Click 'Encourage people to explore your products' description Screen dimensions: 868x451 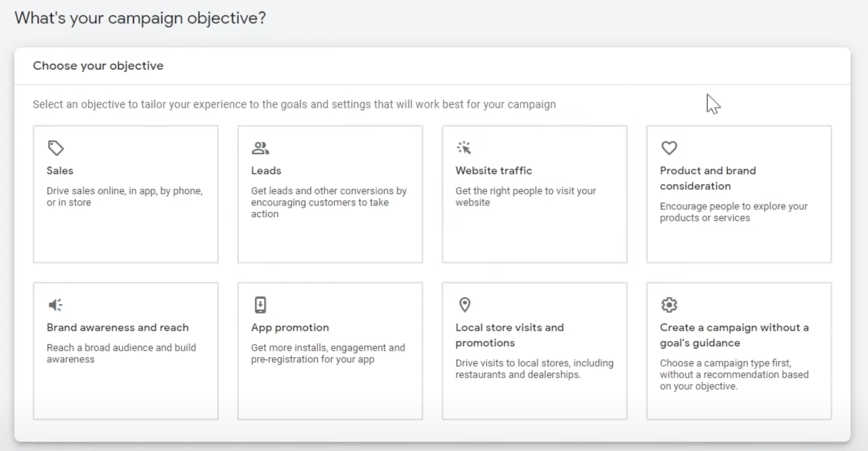point(734,212)
